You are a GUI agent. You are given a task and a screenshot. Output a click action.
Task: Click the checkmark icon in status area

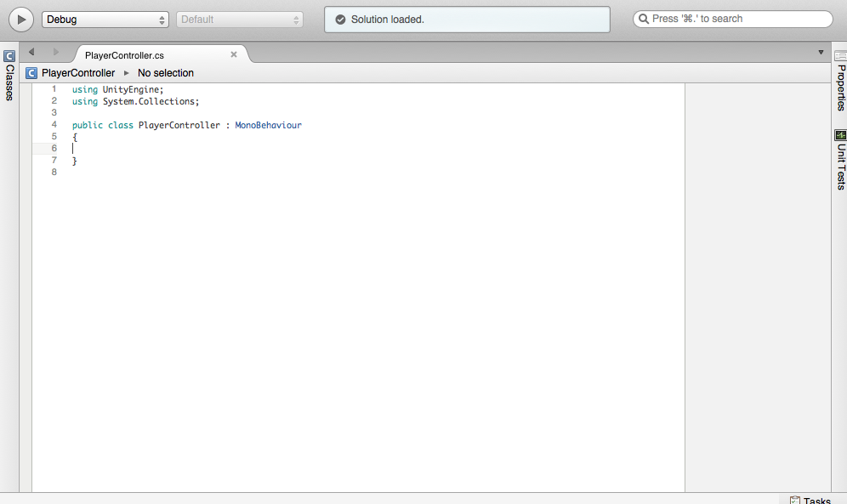340,20
